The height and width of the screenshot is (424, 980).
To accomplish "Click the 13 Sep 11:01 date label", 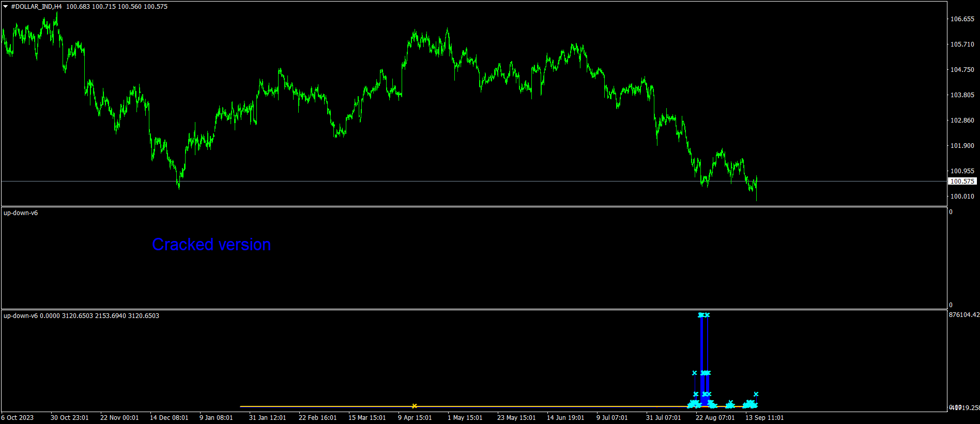I will (x=764, y=418).
